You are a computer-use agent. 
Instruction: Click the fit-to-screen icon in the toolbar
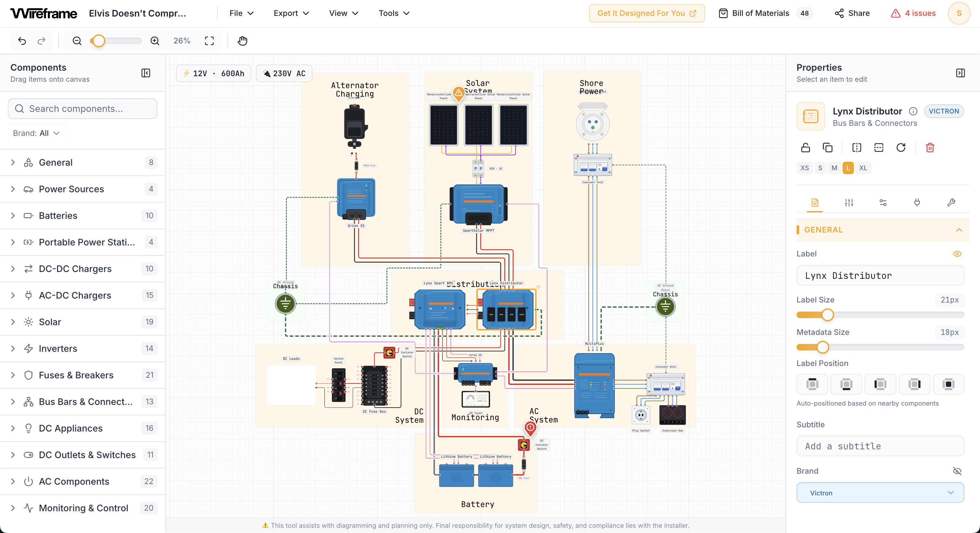[209, 41]
